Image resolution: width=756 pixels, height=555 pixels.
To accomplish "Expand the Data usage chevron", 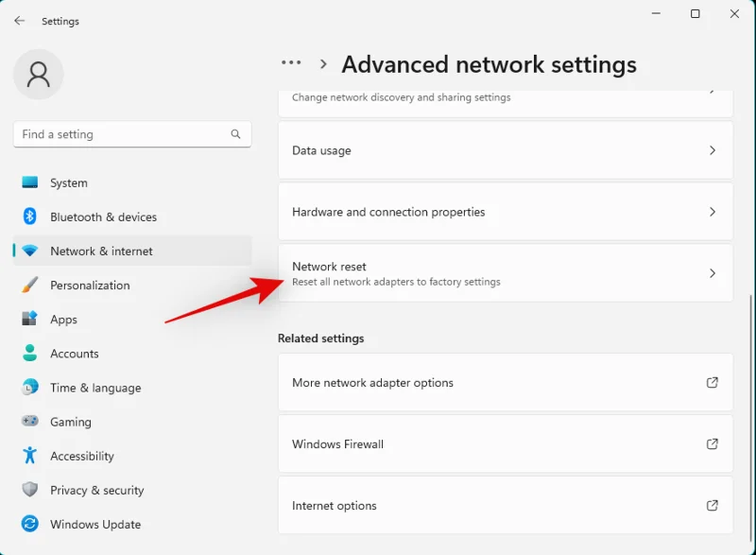I will click(713, 150).
